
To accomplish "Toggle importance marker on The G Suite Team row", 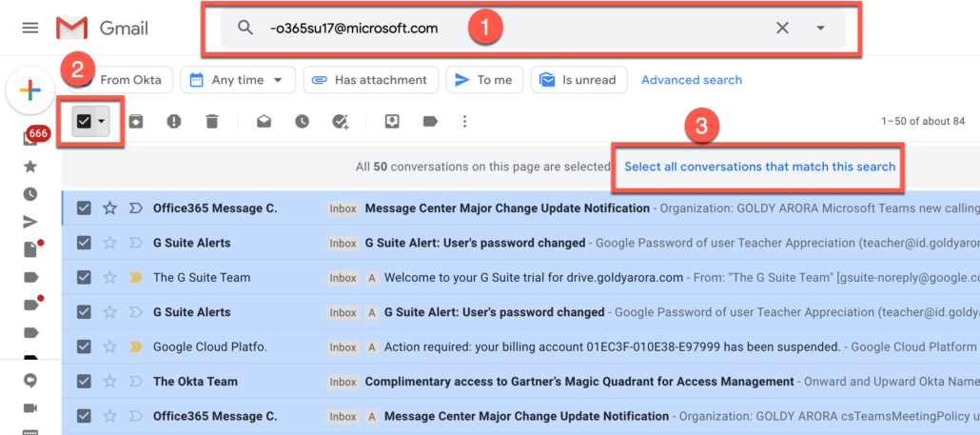I will click(x=136, y=278).
